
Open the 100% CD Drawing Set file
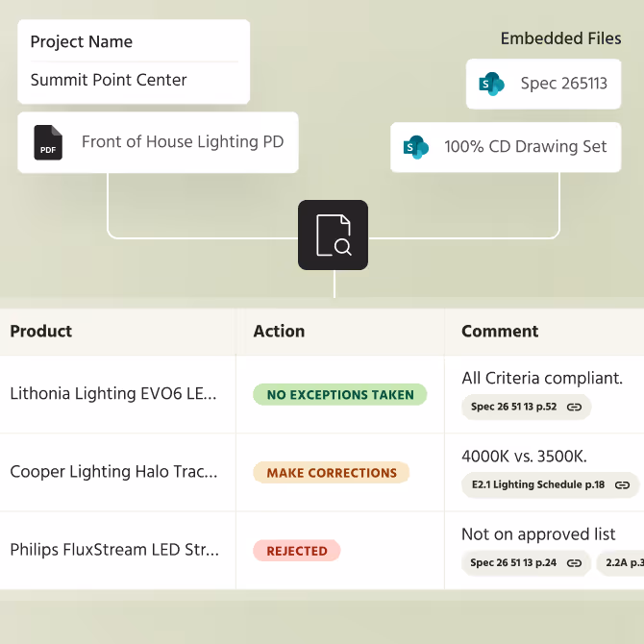[x=506, y=147]
